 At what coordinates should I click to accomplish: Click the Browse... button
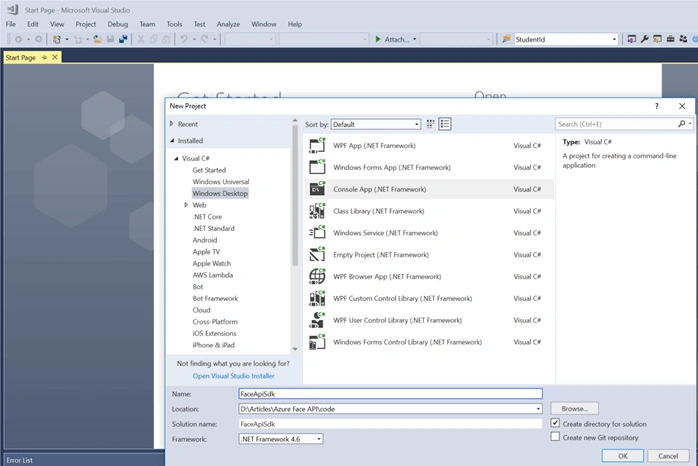574,408
